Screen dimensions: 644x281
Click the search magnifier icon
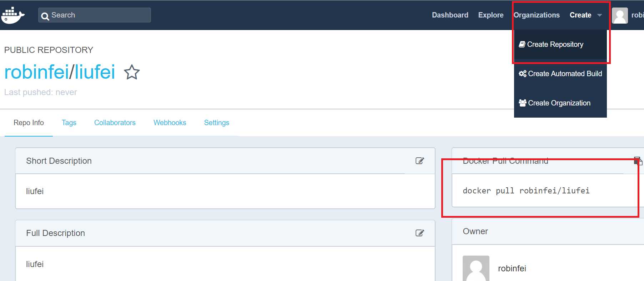[x=45, y=16]
